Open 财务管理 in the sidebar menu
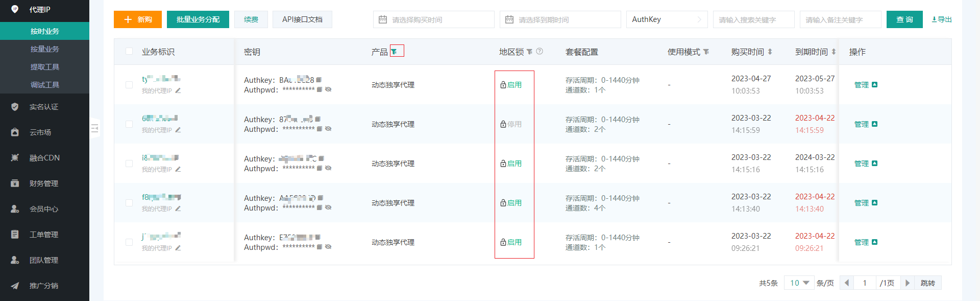Screen dimensions: 980x301 pyautogui.click(x=44, y=183)
